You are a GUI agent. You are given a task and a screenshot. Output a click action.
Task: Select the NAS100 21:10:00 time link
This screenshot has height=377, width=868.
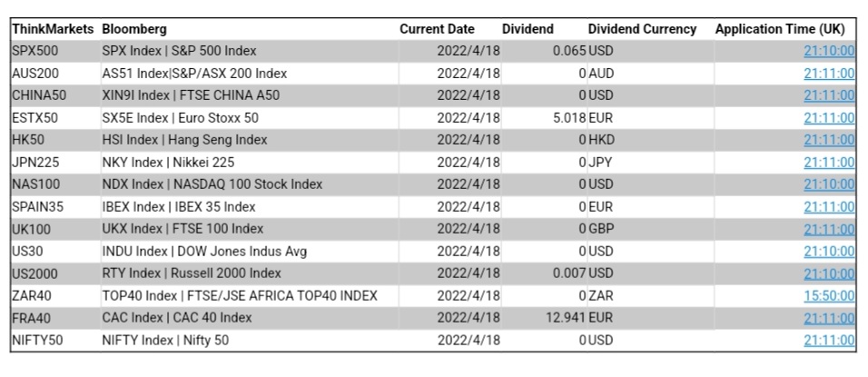coord(828,184)
